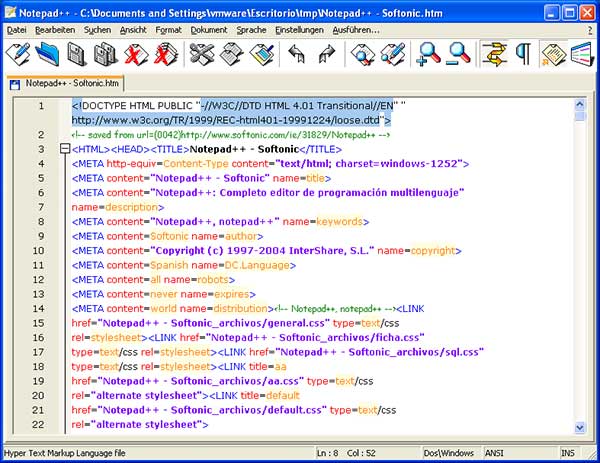Click the Copy toolbar icon
Image resolution: width=600 pixels, height=463 pixels.
(x=232, y=54)
